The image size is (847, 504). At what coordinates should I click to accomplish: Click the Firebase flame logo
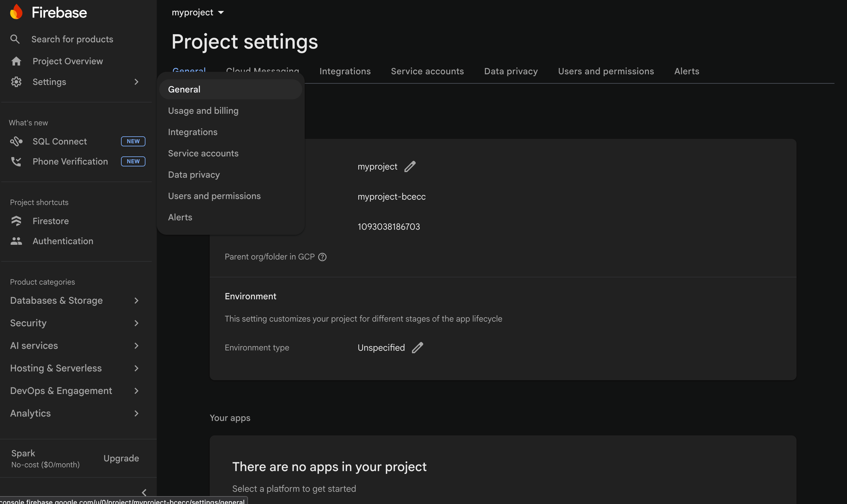tap(16, 12)
